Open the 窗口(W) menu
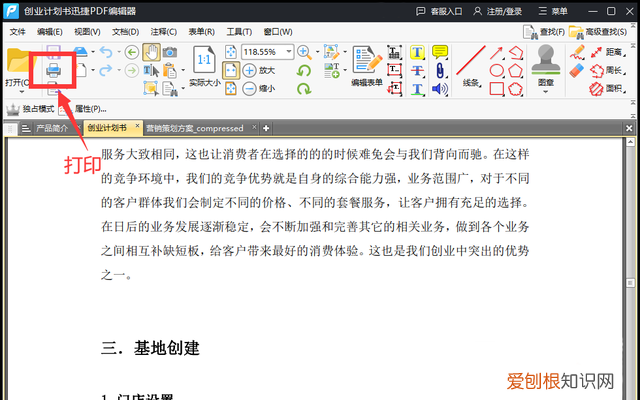The width and height of the screenshot is (640, 400). pyautogui.click(x=278, y=32)
